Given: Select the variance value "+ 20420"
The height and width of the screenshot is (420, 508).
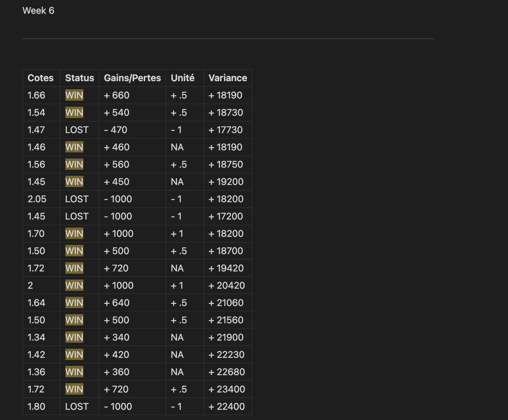Looking at the screenshot, I should point(227,285).
